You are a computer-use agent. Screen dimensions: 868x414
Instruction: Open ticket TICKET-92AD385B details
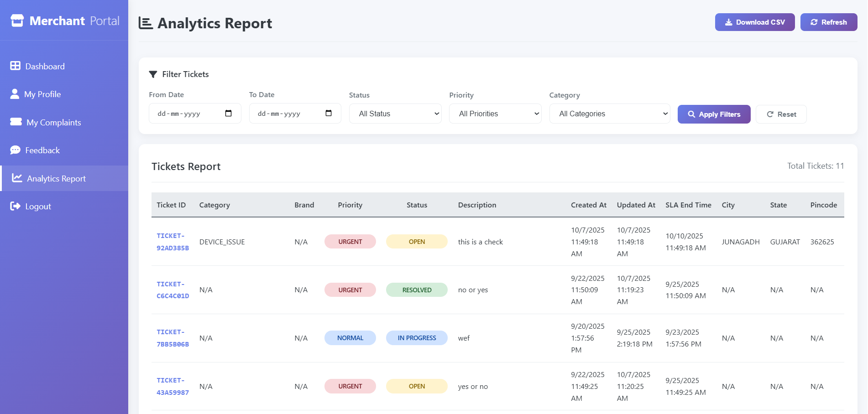[172, 242]
